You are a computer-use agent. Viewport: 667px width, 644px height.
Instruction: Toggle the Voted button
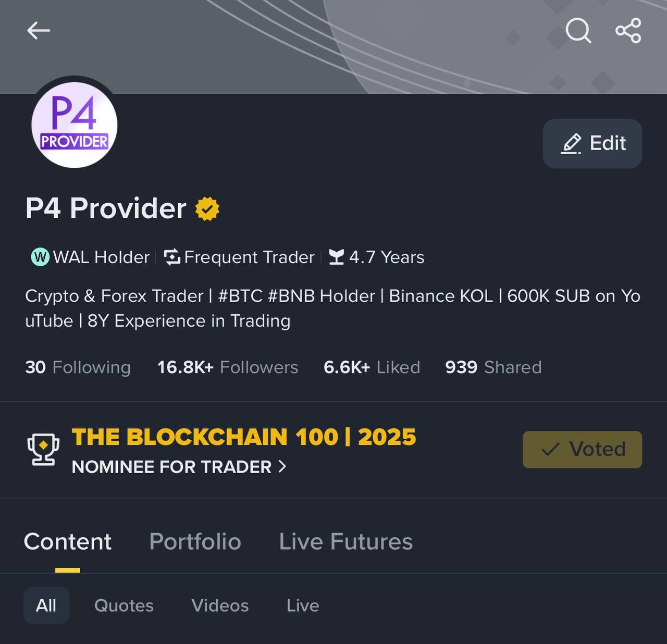click(582, 450)
